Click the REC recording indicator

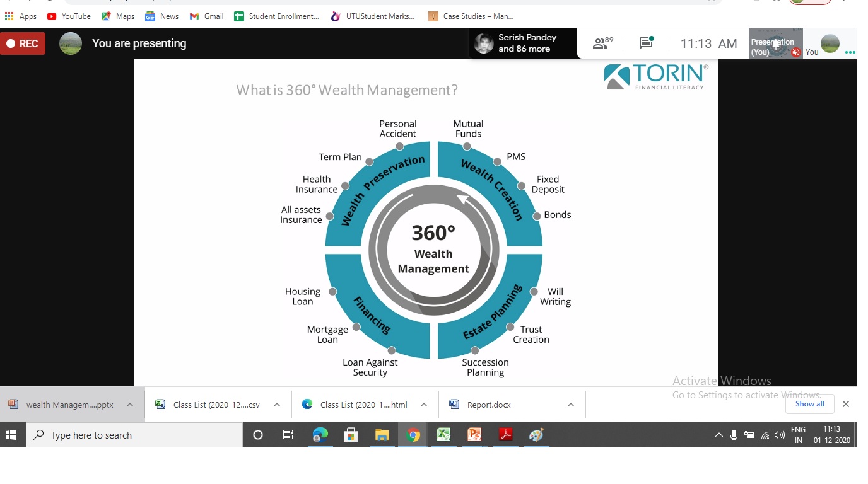coord(23,43)
